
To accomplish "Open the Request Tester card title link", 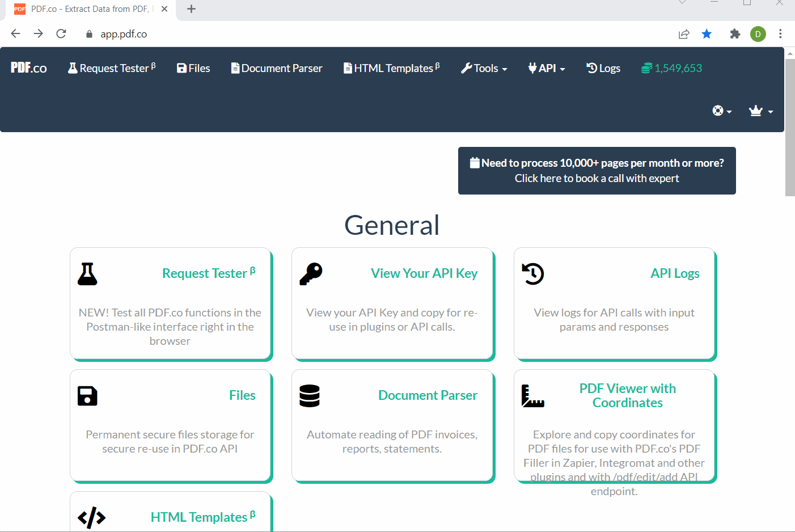I will coord(209,273).
